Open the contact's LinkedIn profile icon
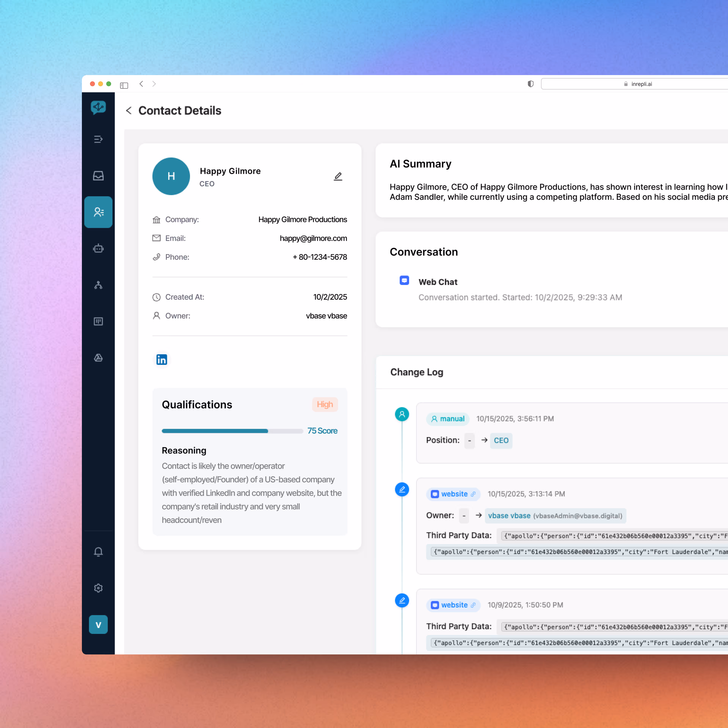 click(162, 360)
